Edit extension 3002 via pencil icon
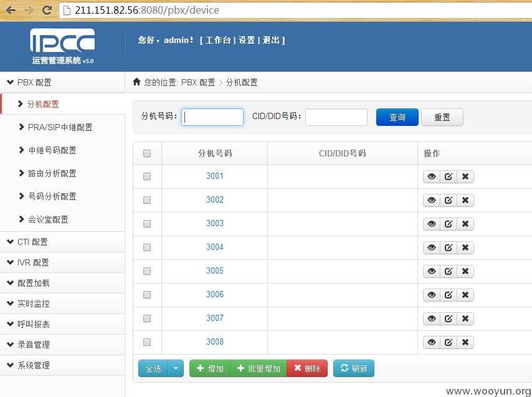532x397 pixels. click(449, 200)
